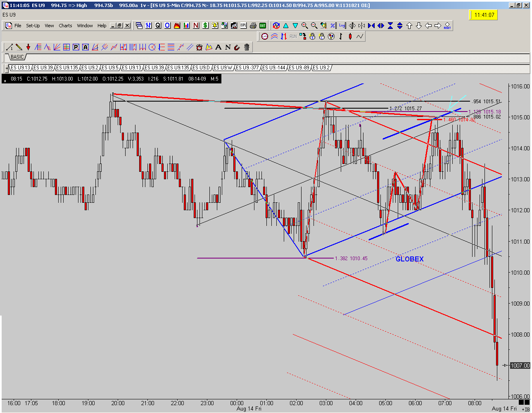Screen dimensions: 532x413
Task: Switch to line chart style
Action: (x=360, y=36)
